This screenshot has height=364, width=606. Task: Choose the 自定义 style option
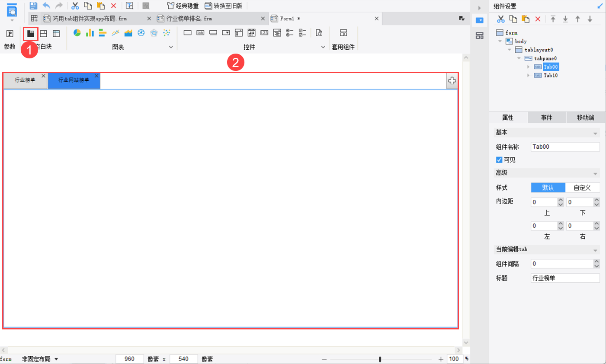tap(582, 188)
